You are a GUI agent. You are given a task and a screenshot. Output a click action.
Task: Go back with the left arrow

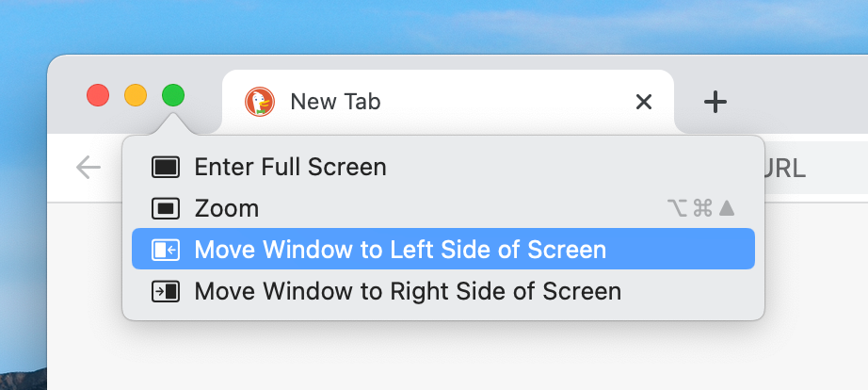(x=88, y=168)
